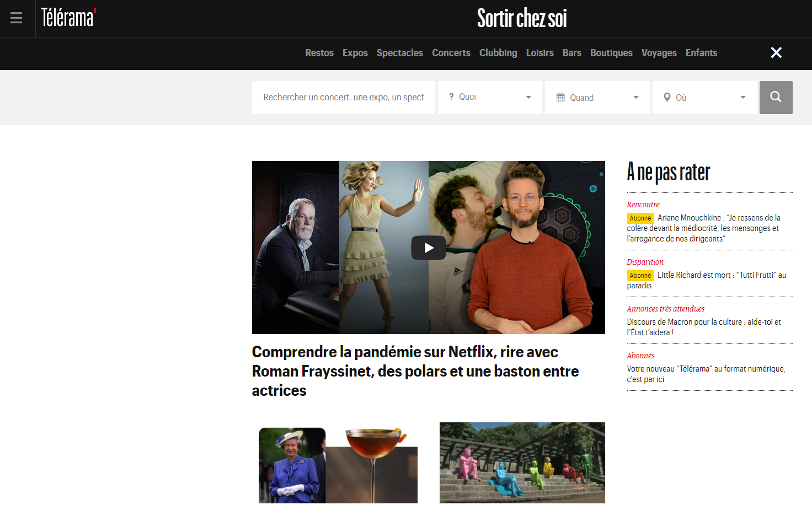Click the A ne pas rater heading
Image resolution: width=812 pixels, height=505 pixels.
coord(668,172)
